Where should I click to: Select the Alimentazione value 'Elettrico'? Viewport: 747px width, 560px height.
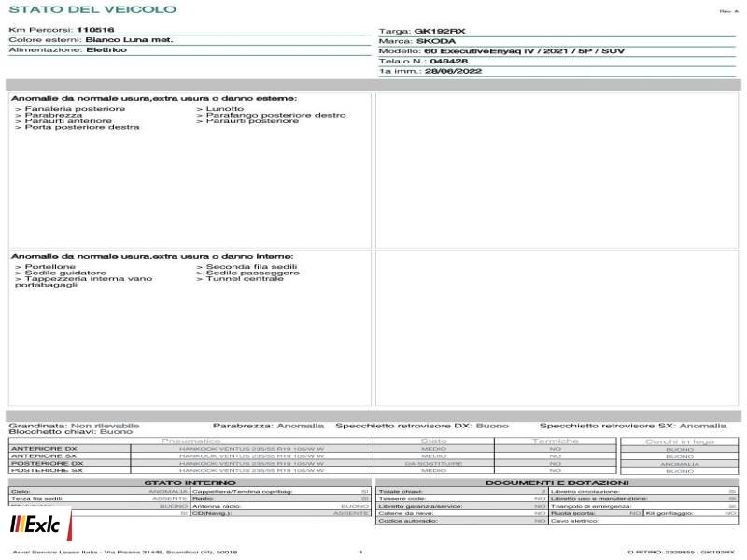click(106, 49)
